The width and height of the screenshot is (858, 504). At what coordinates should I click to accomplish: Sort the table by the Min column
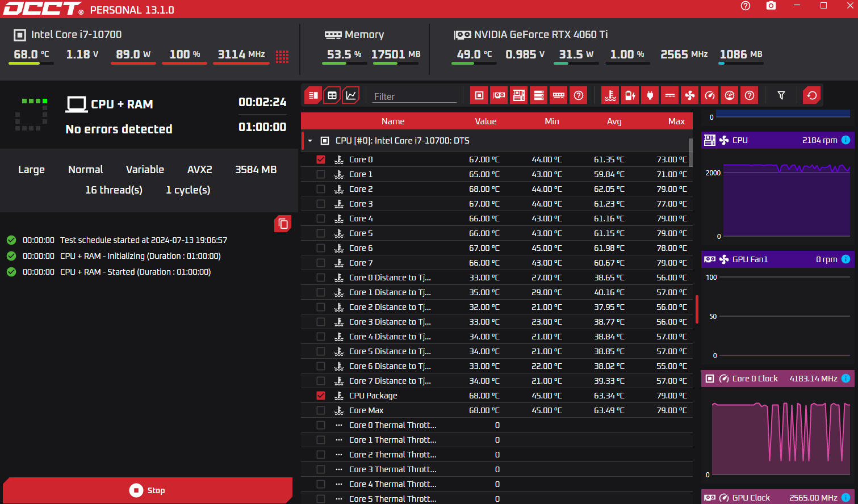pyautogui.click(x=552, y=121)
